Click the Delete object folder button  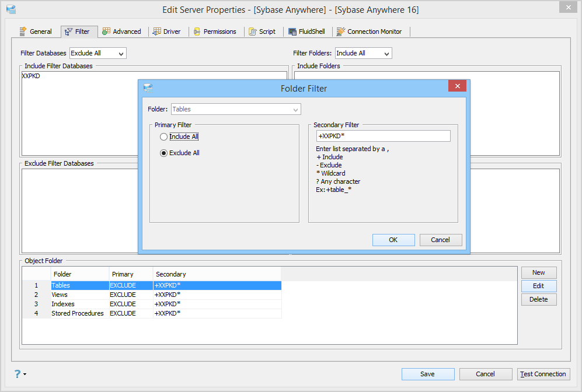(539, 299)
